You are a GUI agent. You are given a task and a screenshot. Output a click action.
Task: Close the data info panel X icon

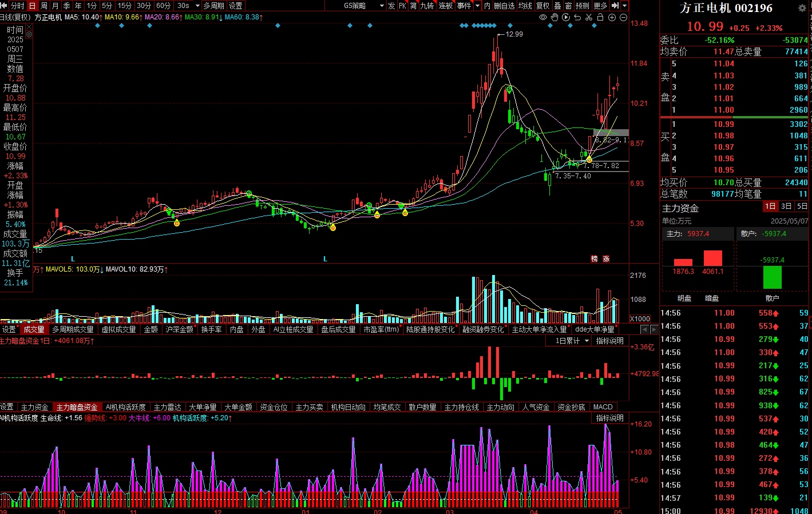29,26
